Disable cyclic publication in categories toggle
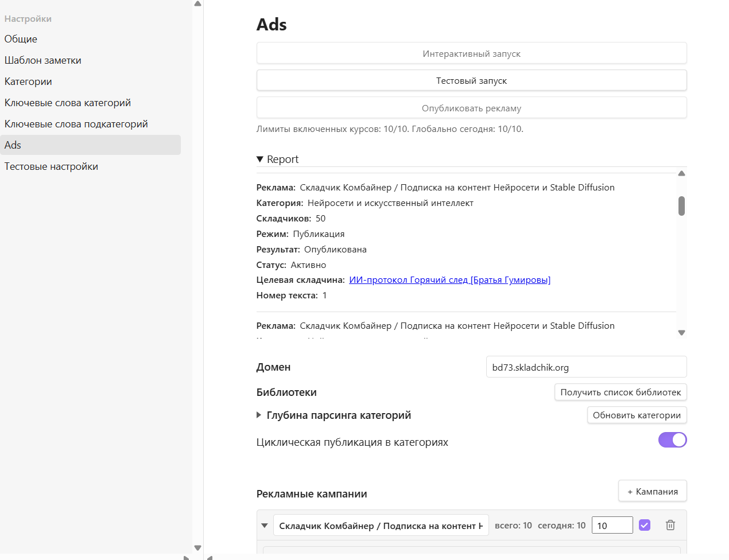 click(672, 440)
